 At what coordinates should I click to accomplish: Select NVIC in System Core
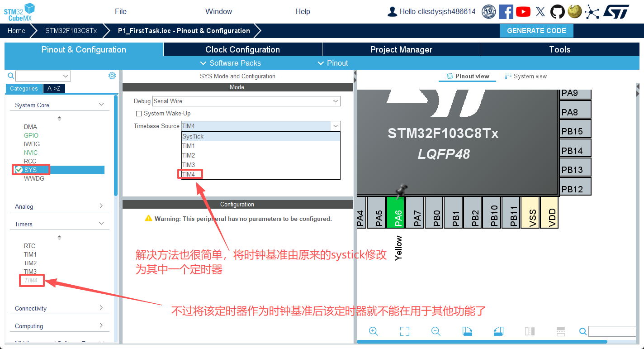point(31,153)
